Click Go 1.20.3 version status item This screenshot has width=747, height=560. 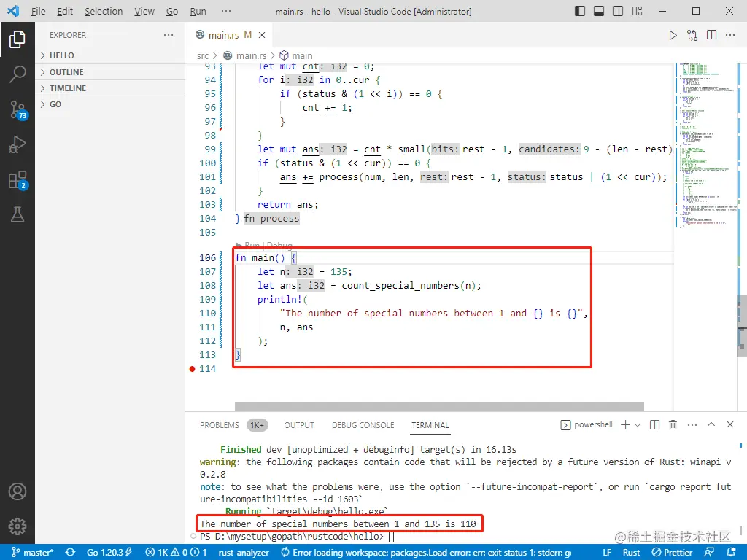coord(109,553)
